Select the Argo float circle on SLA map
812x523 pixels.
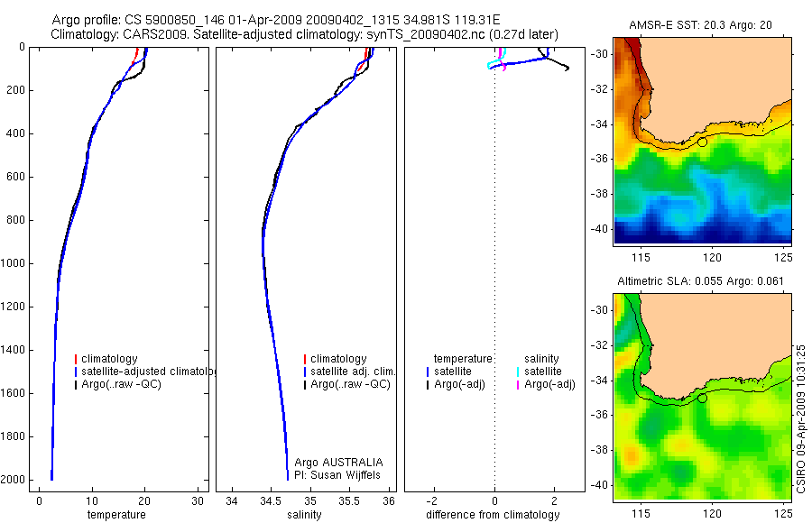[702, 399]
